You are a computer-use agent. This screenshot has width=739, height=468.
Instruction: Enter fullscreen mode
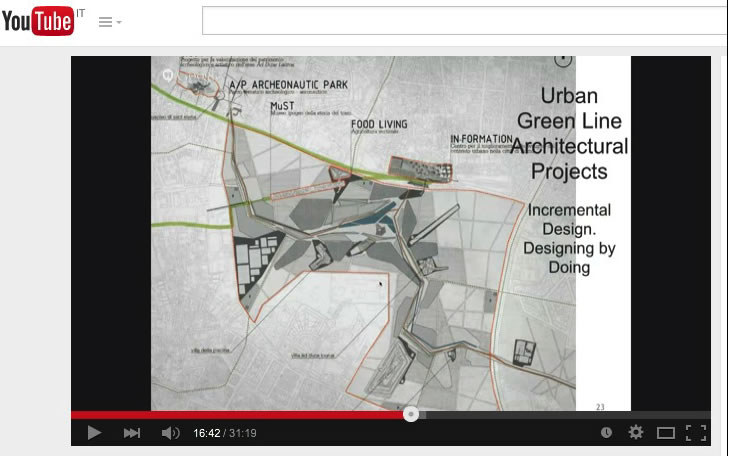(695, 432)
